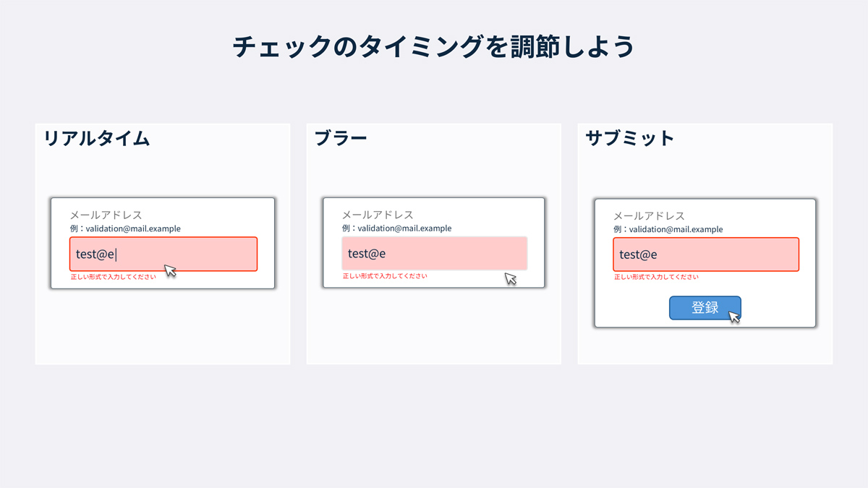Click メールアドレス label in サブミット form
868x488 pixels.
tap(649, 215)
